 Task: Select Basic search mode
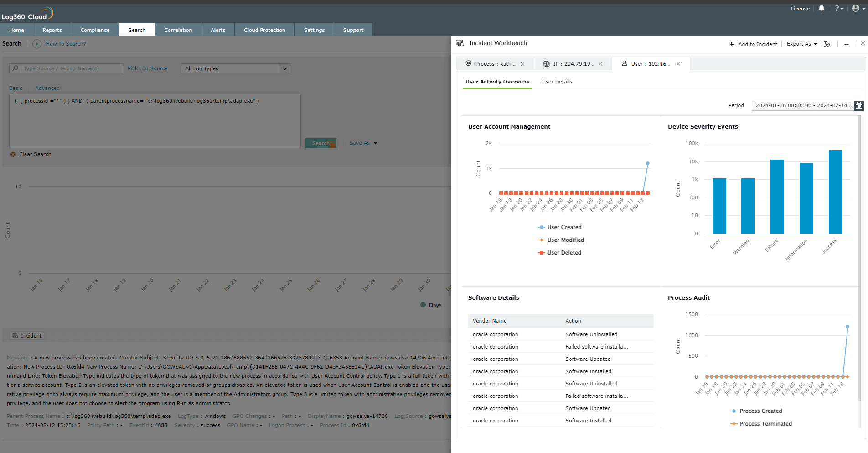click(x=15, y=88)
